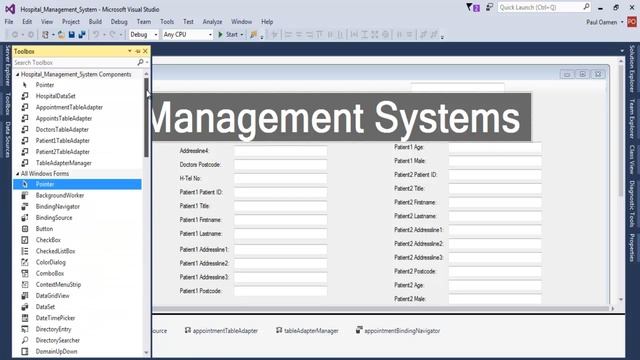This screenshot has width=640, height=360.
Task: Click in the Quick Launch search box
Action: (x=540, y=7)
